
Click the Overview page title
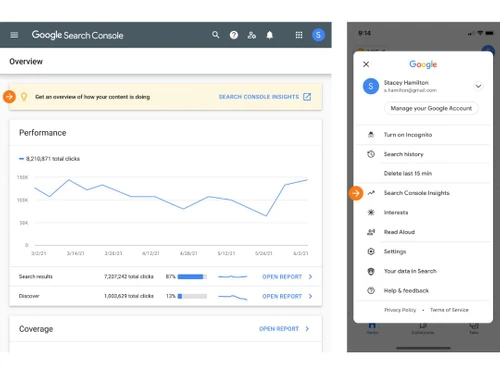pyautogui.click(x=26, y=62)
